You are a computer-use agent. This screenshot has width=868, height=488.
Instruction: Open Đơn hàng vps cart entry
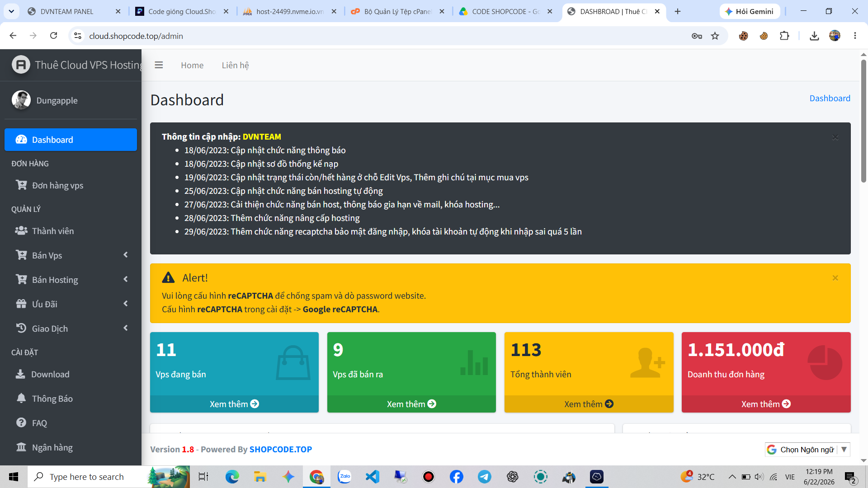(x=71, y=185)
